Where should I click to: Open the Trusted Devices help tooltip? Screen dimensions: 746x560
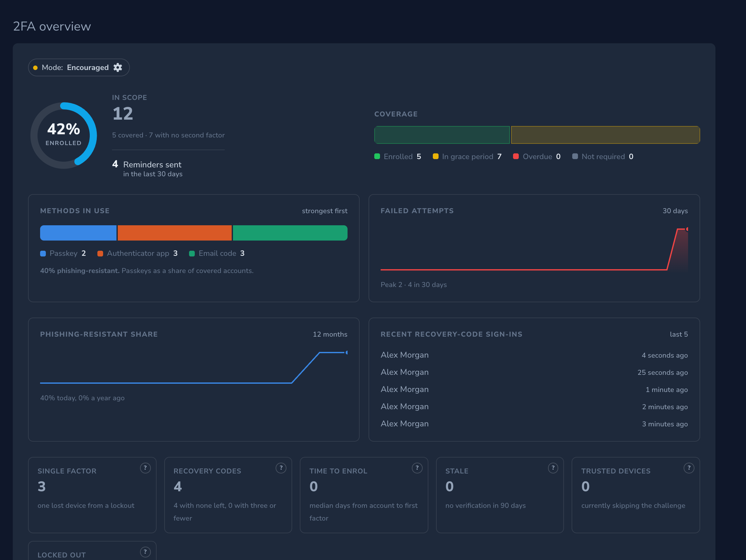pyautogui.click(x=689, y=468)
